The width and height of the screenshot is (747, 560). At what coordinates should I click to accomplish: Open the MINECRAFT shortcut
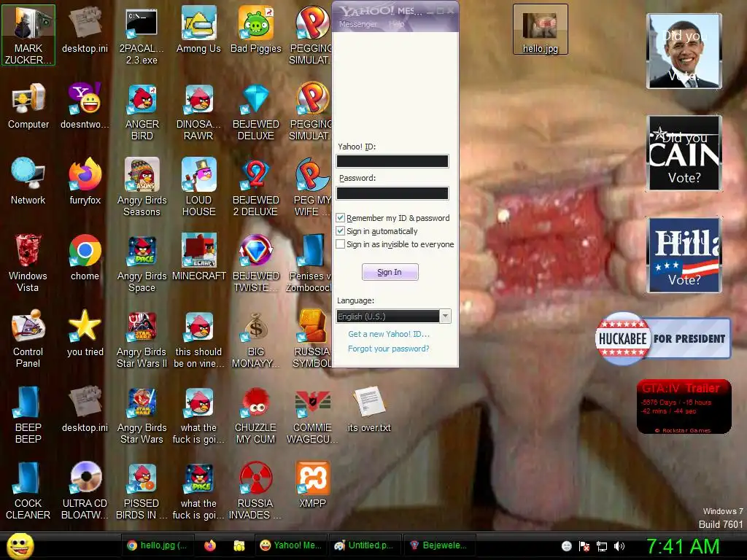click(x=198, y=257)
